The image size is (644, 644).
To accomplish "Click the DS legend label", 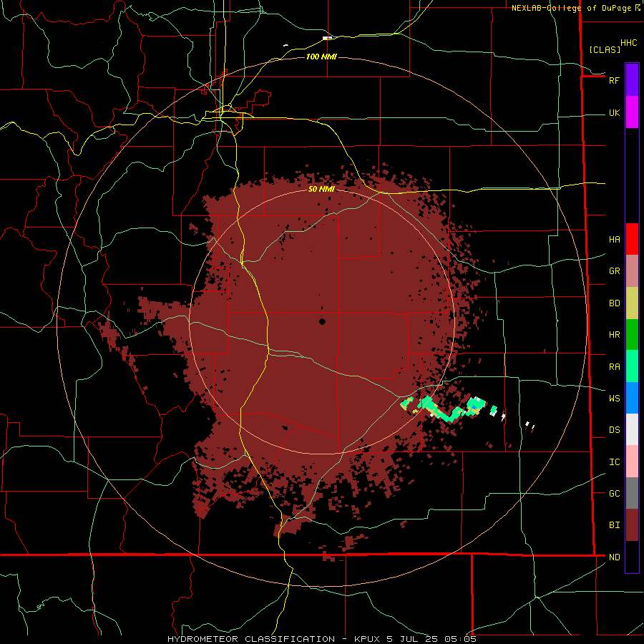I will point(614,429).
